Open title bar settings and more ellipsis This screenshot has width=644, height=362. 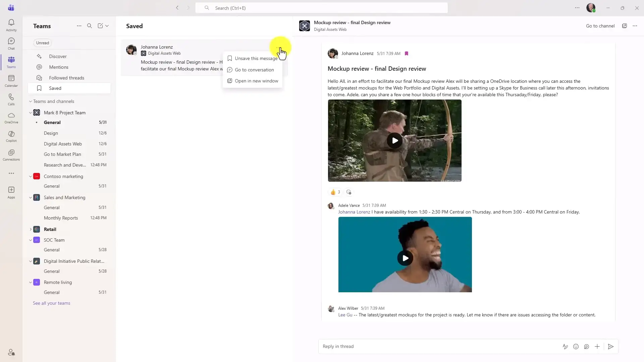[x=577, y=8]
